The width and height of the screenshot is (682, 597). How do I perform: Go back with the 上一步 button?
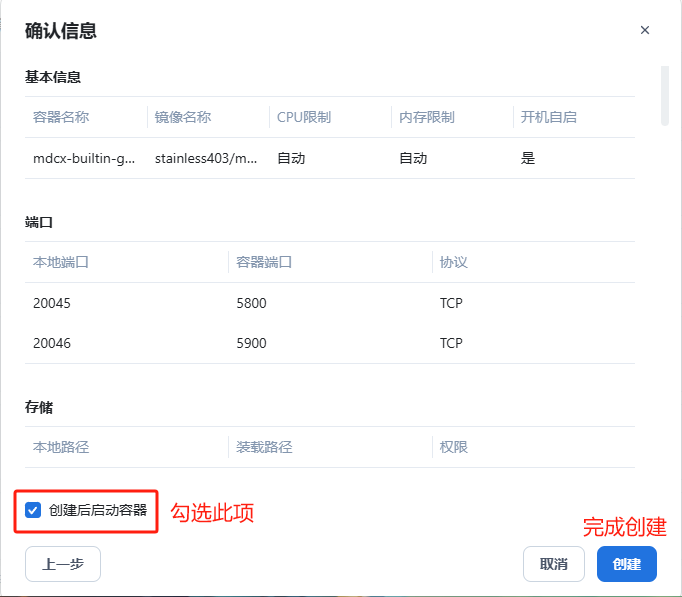63,564
